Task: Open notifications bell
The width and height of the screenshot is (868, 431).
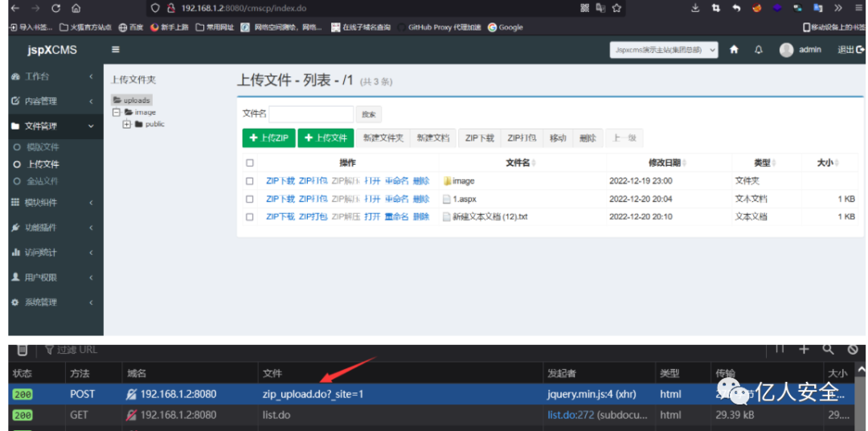Action: coord(759,50)
